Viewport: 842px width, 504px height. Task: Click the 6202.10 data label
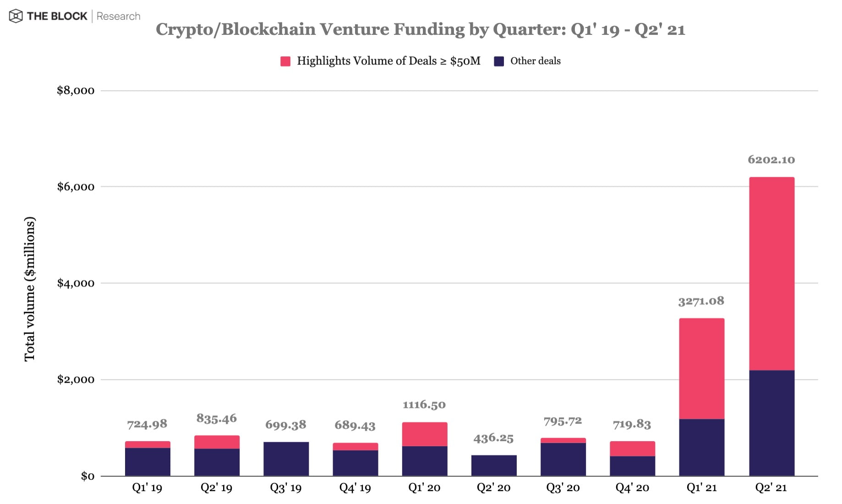(x=771, y=160)
